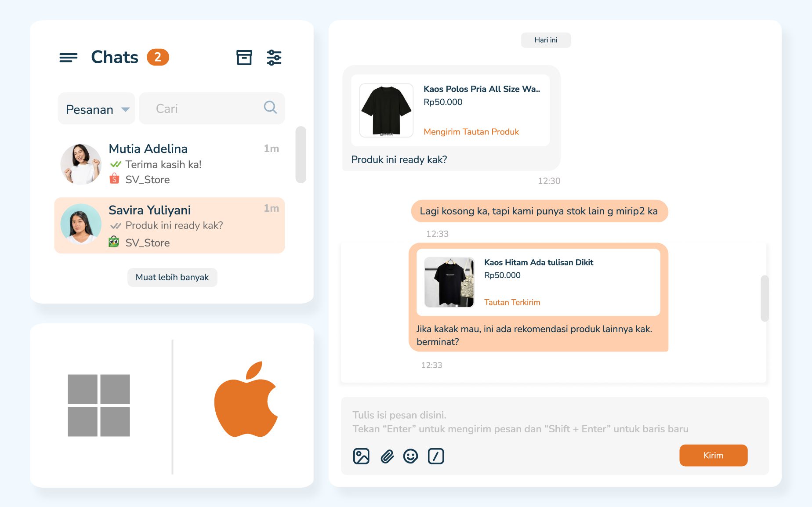Open the hamburger menu beside Chats
The image size is (812, 507).
(69, 58)
